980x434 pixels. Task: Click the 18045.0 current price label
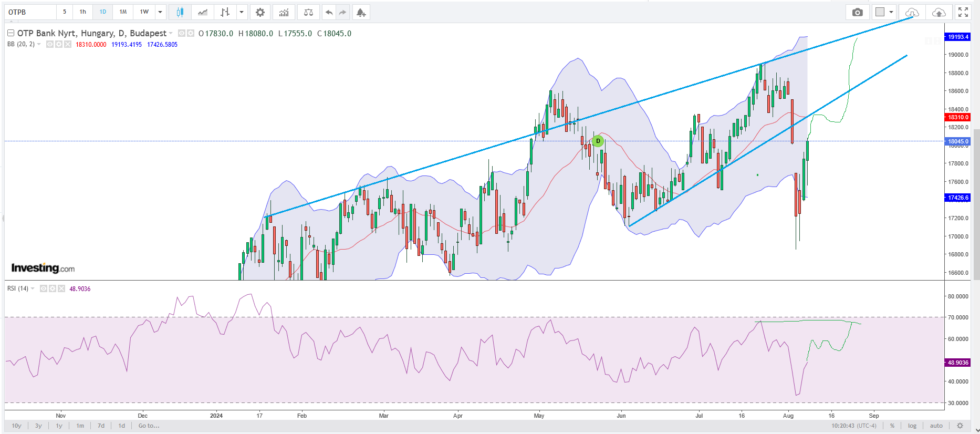(958, 141)
